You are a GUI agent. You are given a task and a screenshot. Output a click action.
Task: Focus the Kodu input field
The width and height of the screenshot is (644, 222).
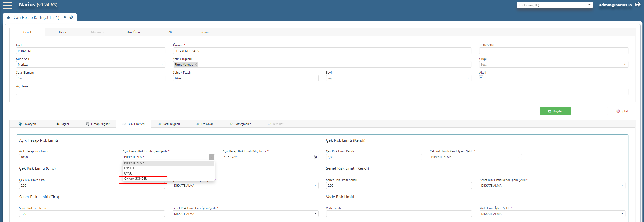click(91, 51)
